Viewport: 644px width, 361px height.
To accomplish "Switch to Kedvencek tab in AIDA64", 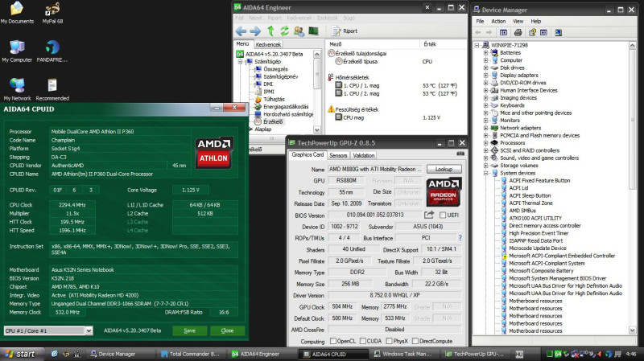I will coord(268,44).
